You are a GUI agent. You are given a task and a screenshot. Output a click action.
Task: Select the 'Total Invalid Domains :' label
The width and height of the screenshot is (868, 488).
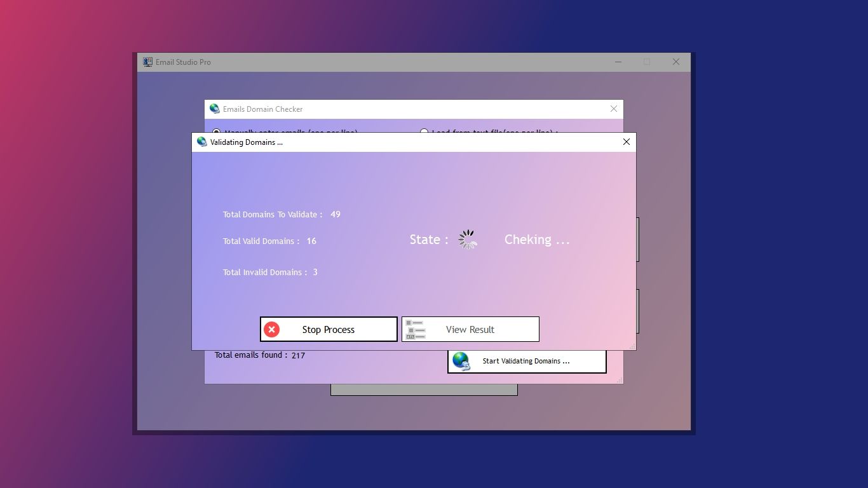(x=265, y=273)
